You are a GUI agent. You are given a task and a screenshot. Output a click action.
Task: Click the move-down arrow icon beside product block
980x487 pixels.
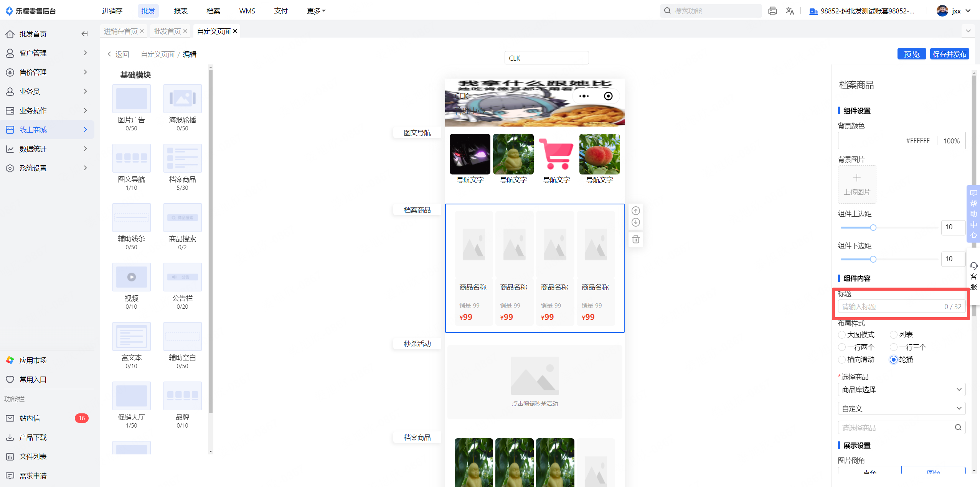(x=635, y=222)
